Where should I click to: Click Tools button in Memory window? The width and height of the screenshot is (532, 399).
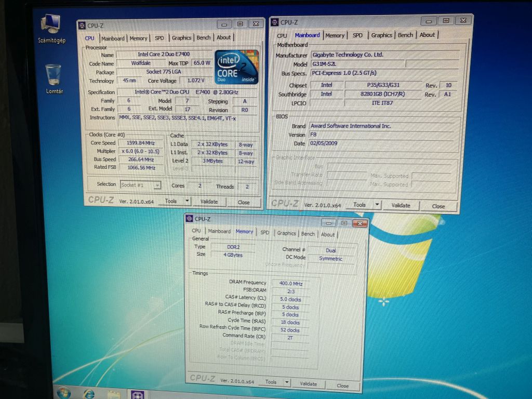[x=271, y=382]
